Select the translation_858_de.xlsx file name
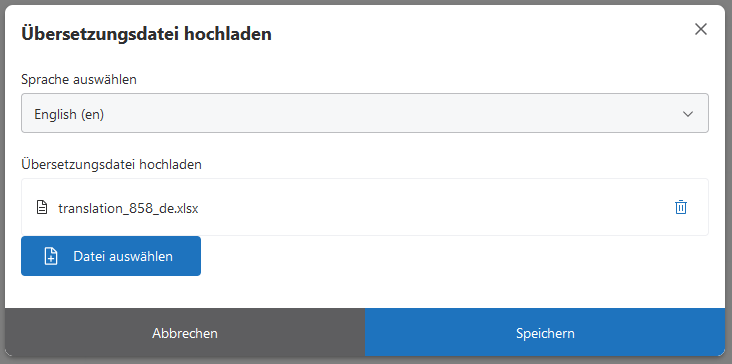 (128, 208)
